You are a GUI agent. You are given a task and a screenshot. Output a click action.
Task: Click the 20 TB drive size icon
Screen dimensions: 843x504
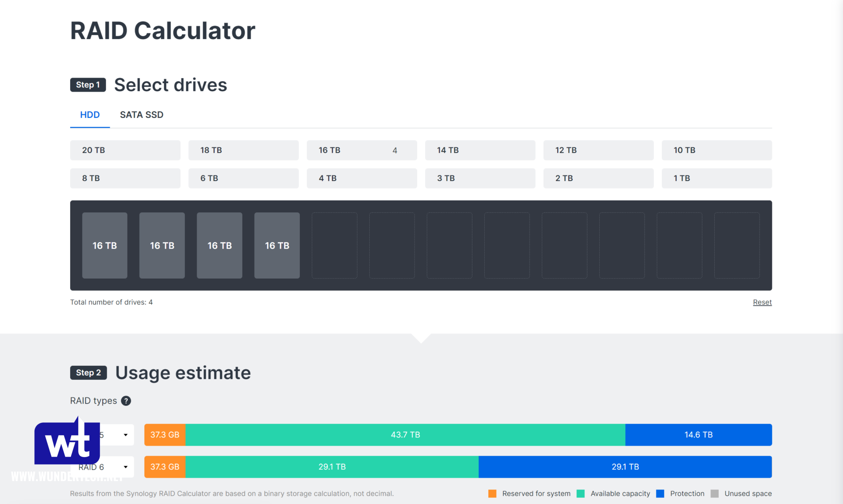pos(125,150)
